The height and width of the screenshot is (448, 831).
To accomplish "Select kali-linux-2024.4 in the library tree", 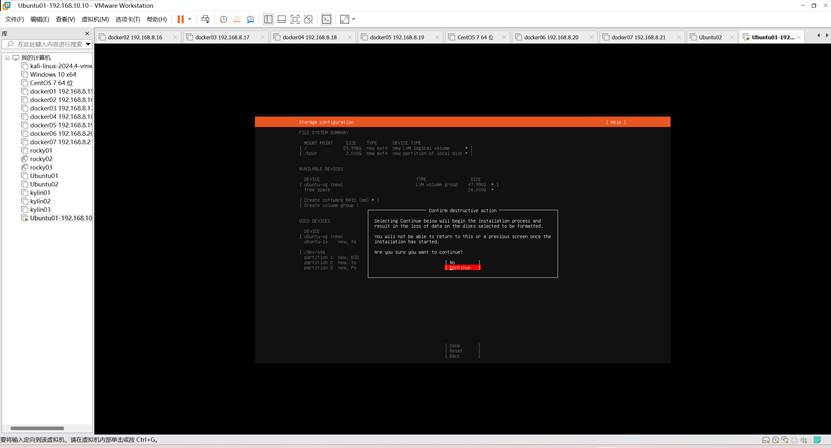I will click(x=56, y=66).
